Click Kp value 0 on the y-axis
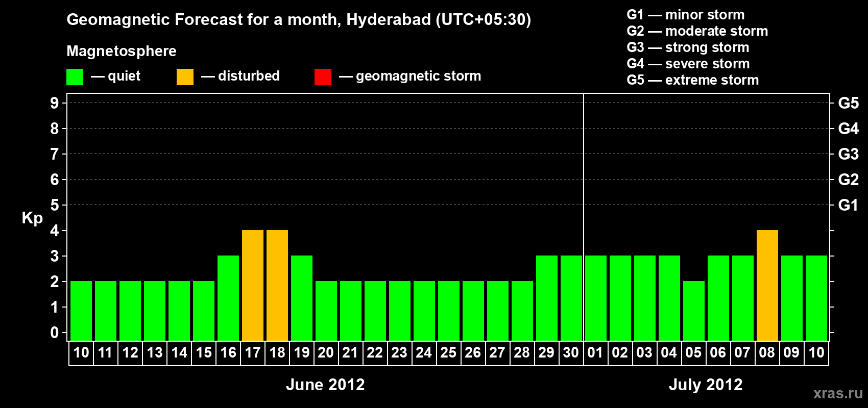868x408 pixels. pos(55,333)
